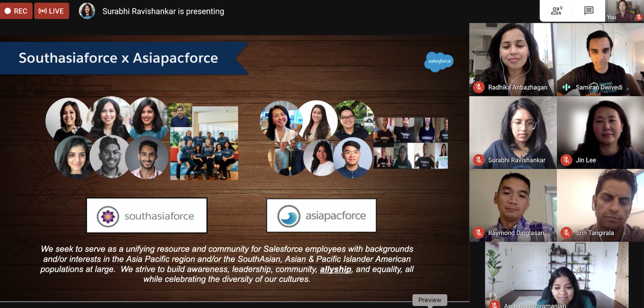Click the 'southasiaforce' logo text
Image resolution: width=644 pixels, height=308 pixels.
coord(159,216)
